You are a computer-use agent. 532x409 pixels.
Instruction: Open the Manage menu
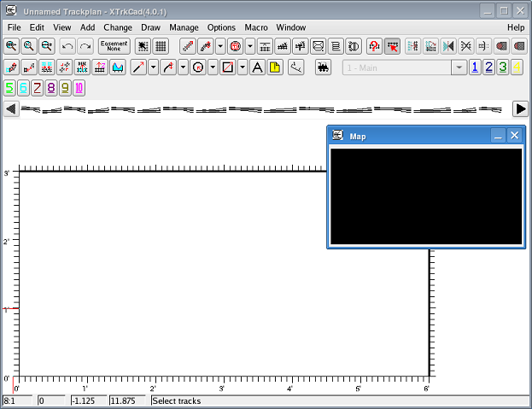[x=184, y=27]
